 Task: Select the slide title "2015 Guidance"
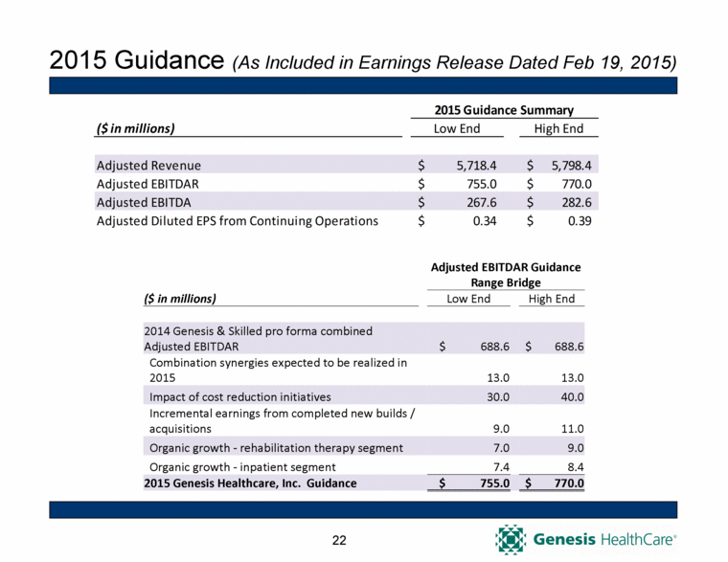coord(133,58)
